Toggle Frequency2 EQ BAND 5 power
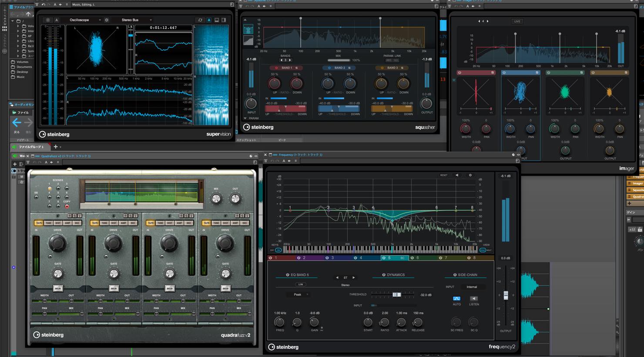 [287, 275]
